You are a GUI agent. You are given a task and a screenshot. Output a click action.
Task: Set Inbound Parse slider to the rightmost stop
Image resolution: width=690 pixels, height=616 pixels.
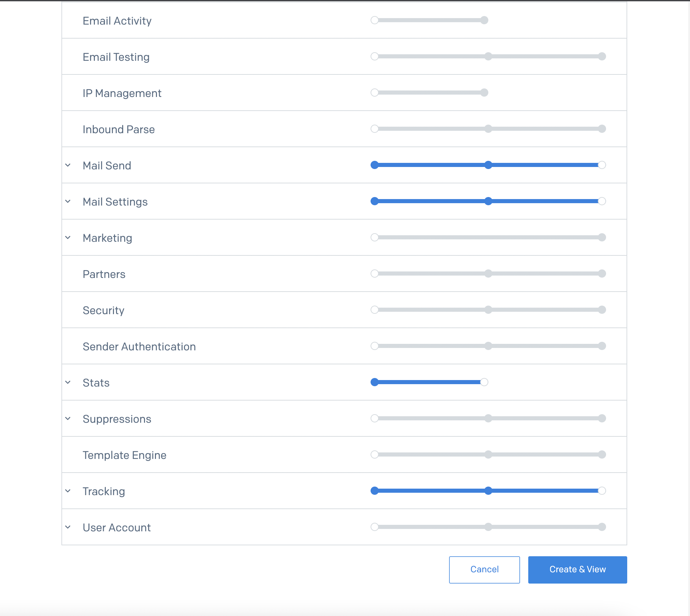(x=602, y=129)
